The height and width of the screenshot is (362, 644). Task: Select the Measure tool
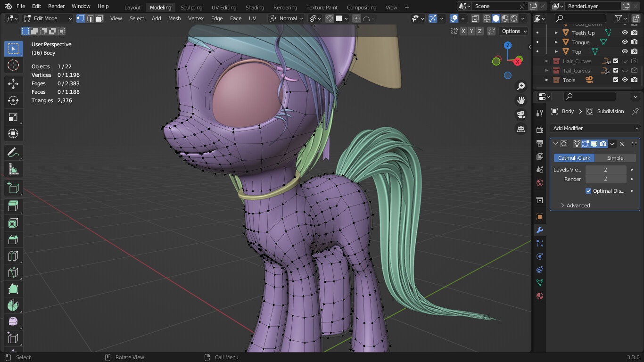(13, 169)
